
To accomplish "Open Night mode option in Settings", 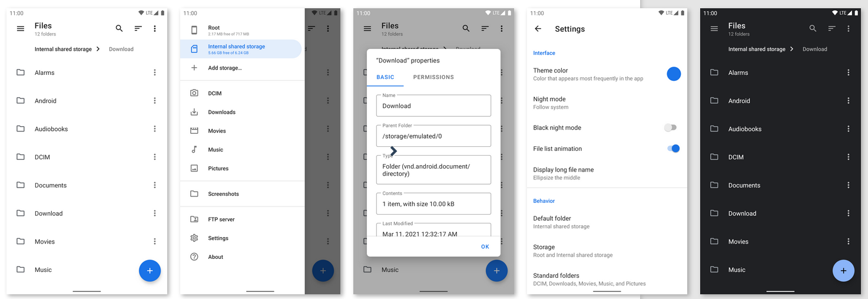I will click(x=549, y=103).
